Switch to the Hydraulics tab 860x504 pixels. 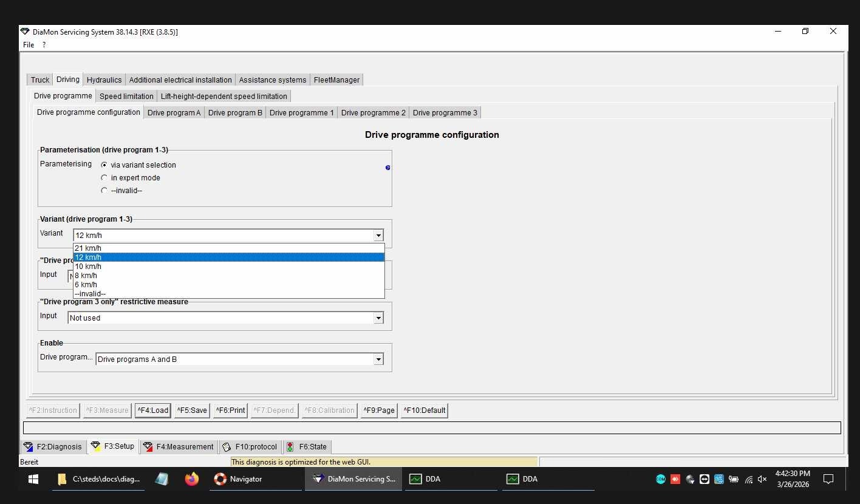click(x=104, y=80)
